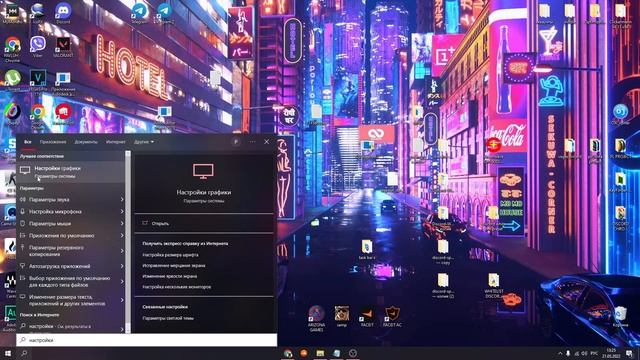Expand the Параметры мыши result arrow
640x360 pixels.
coord(122,223)
